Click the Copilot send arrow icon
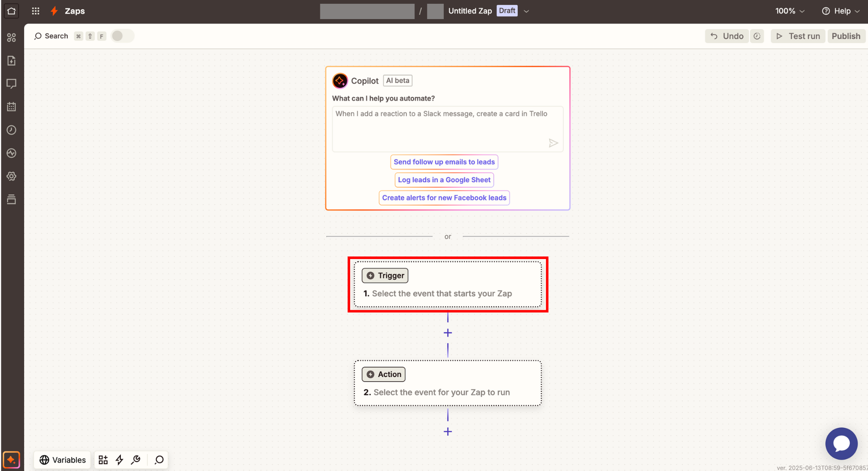 553,143
